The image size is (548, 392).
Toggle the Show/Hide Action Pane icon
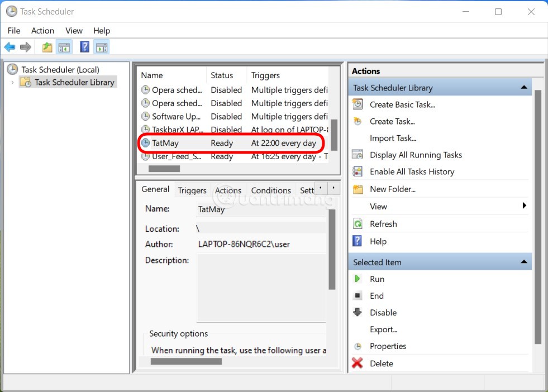click(x=102, y=47)
